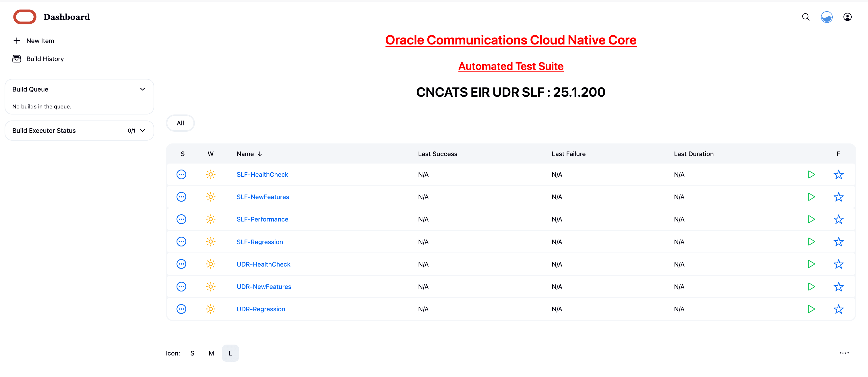Switch to the All view tab

[x=180, y=123]
